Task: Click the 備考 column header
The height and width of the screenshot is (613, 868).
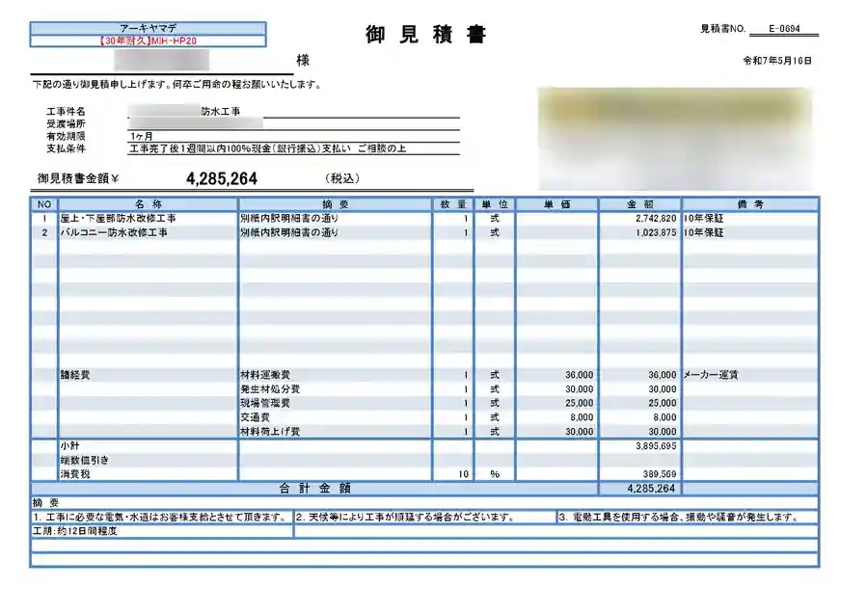Action: tap(750, 204)
